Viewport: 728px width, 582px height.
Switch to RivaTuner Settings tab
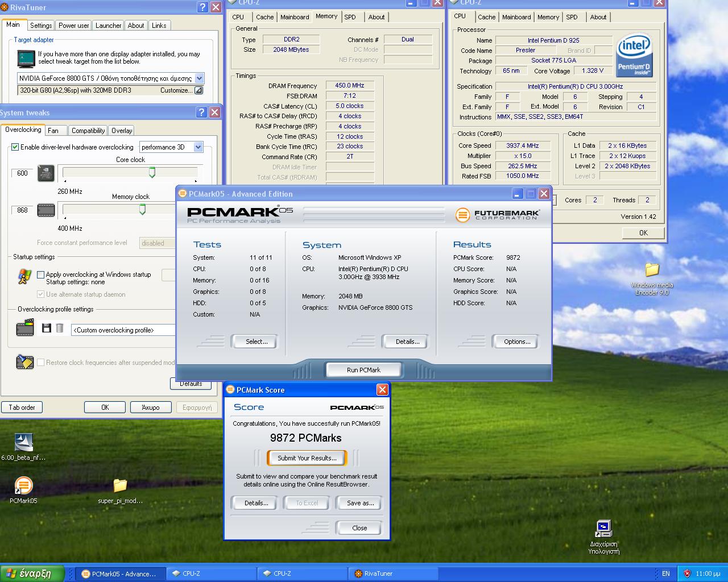pos(41,25)
